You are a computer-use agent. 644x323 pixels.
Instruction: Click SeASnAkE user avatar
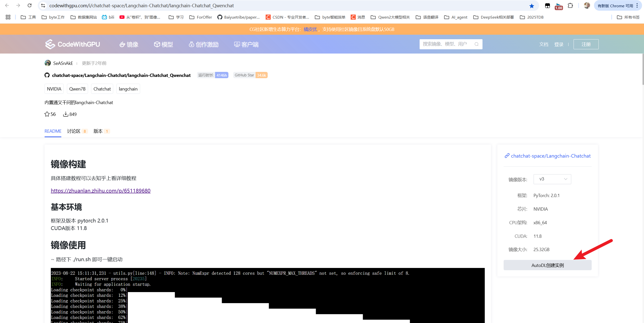[x=48, y=63]
